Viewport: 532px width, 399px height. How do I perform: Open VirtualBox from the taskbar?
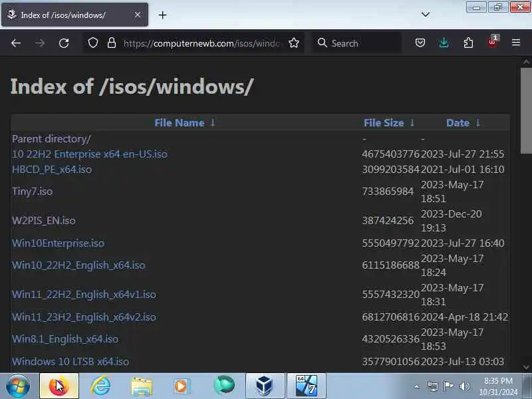[x=265, y=386]
